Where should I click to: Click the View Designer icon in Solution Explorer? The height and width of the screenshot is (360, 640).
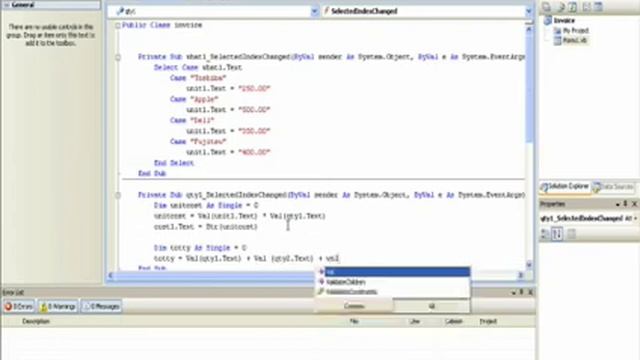click(598, 7)
